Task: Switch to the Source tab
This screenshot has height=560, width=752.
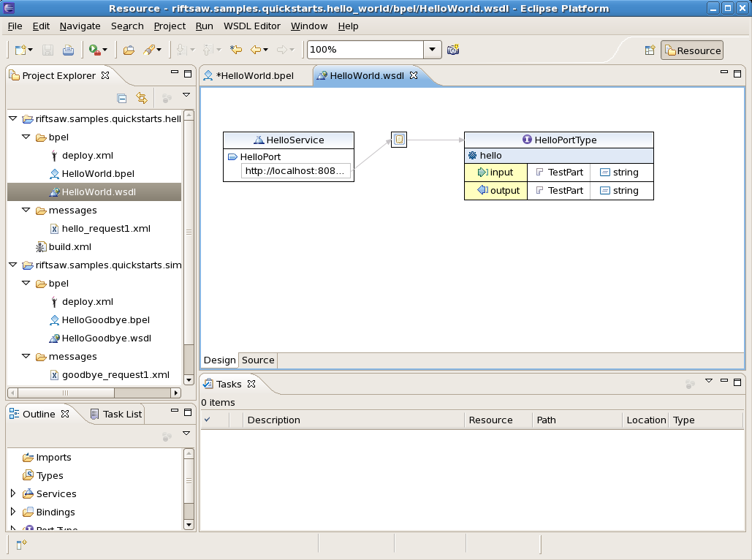Action: click(258, 360)
